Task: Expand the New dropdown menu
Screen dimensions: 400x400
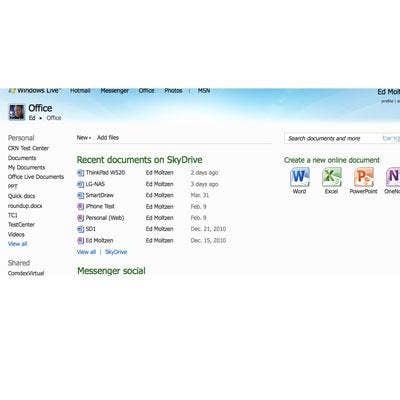Action: coord(84,138)
